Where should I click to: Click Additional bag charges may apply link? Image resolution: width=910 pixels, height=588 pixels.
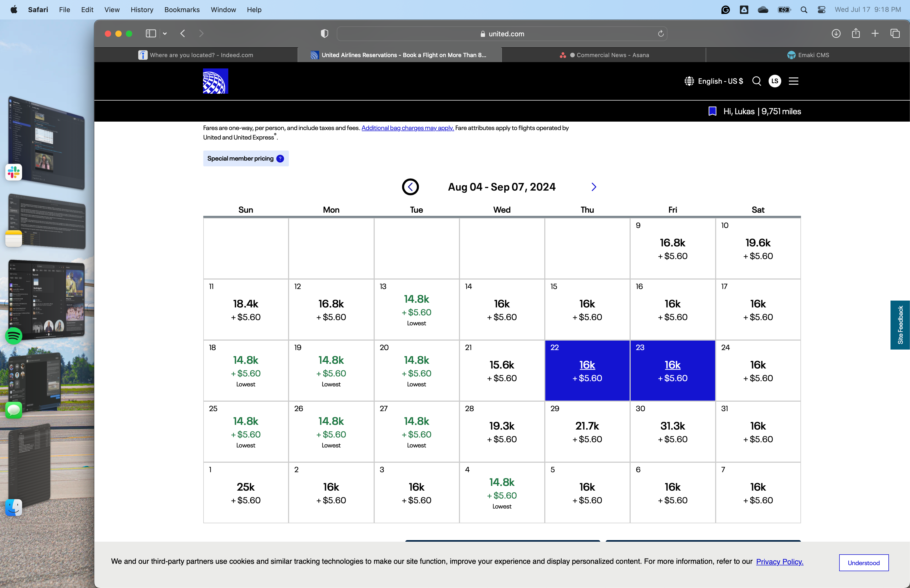[407, 128]
